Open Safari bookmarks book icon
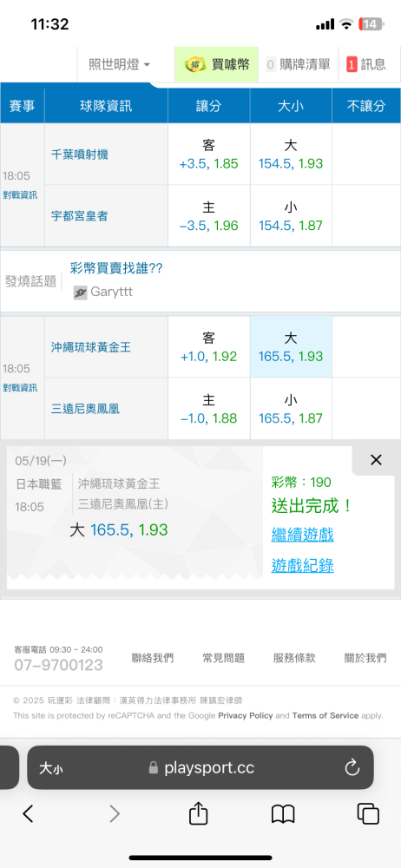401x868 pixels. click(282, 814)
